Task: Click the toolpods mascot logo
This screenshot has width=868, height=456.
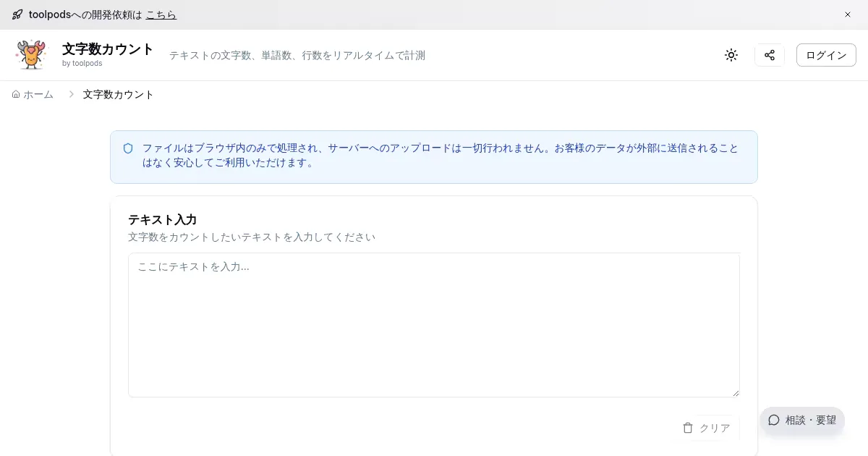Action: [x=31, y=55]
